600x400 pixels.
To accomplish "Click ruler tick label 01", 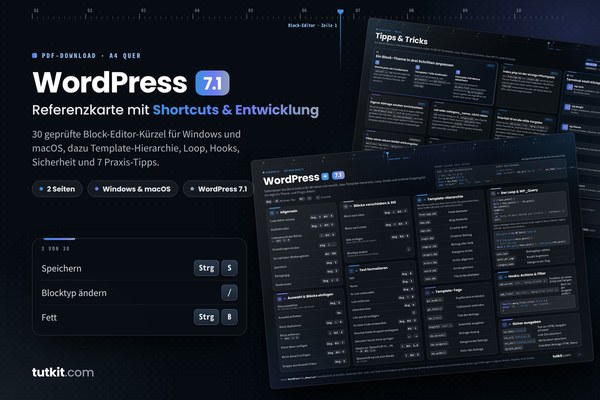I will pos(36,10).
